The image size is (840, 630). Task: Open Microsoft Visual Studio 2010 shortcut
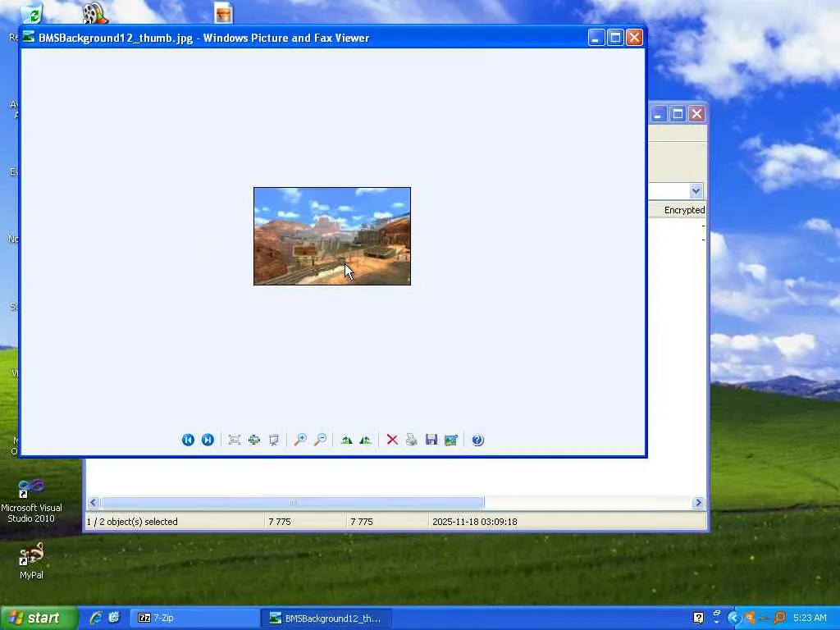pyautogui.click(x=31, y=501)
